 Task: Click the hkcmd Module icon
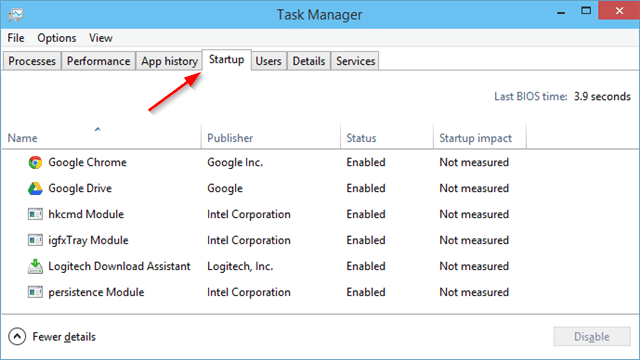(x=35, y=214)
